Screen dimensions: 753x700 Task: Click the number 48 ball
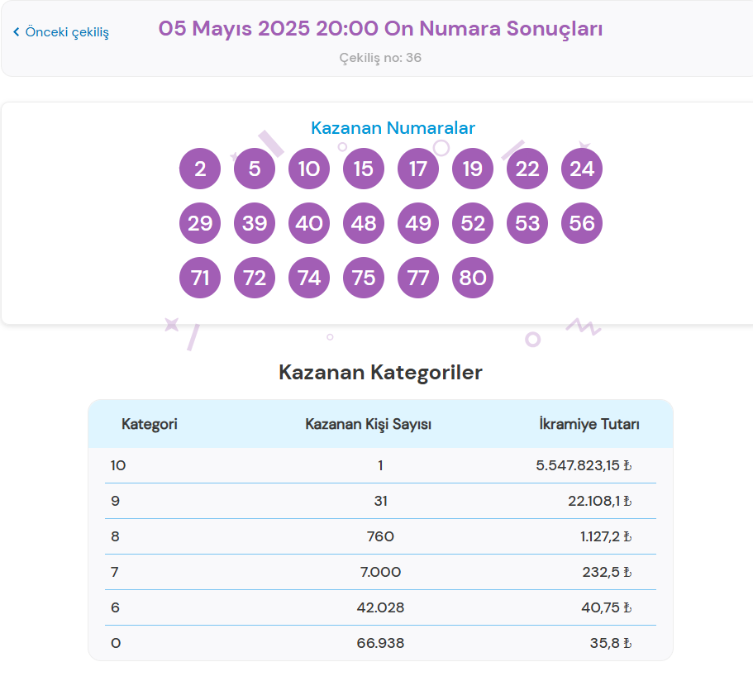364,224
